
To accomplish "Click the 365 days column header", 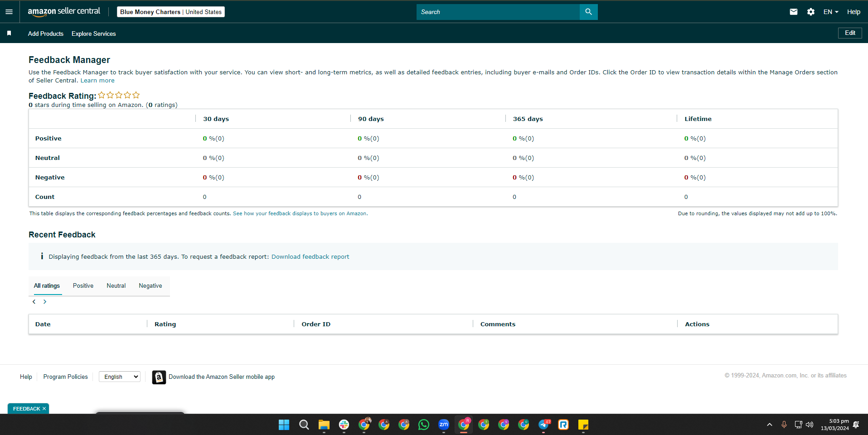I will (x=528, y=119).
